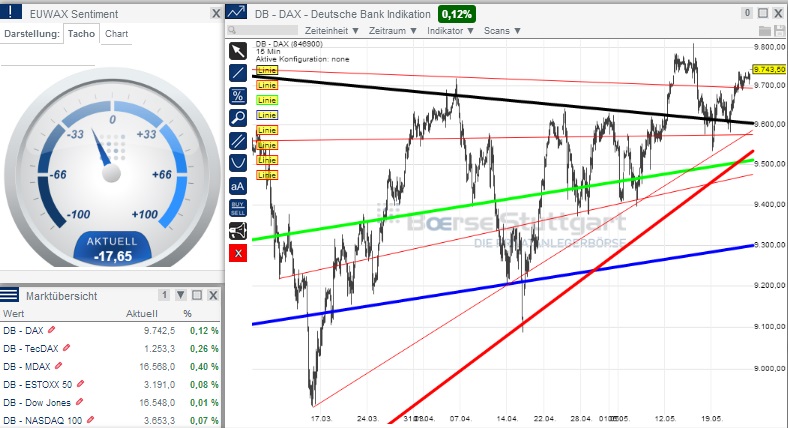Open the BUY SELL order tool
This screenshot has width=788, height=428.
pos(238,208)
